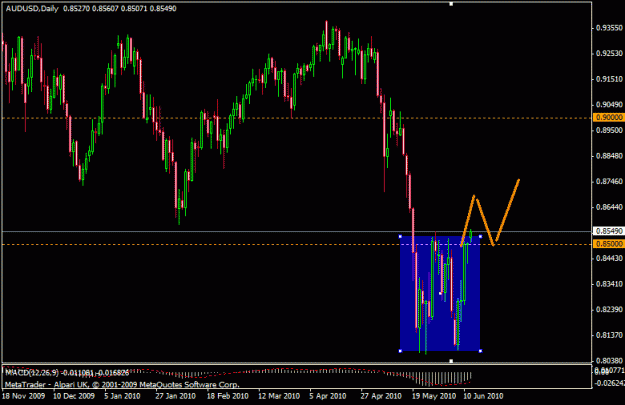Viewport: 625px width, 405px height.
Task: Click the 0.81370 price axis label
Action: coord(609,335)
